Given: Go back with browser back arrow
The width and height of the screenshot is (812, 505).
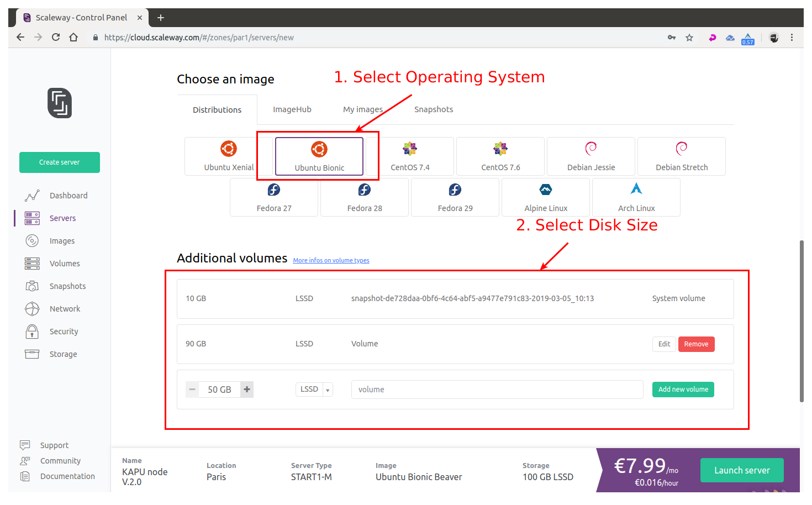Looking at the screenshot, I should tap(20, 37).
